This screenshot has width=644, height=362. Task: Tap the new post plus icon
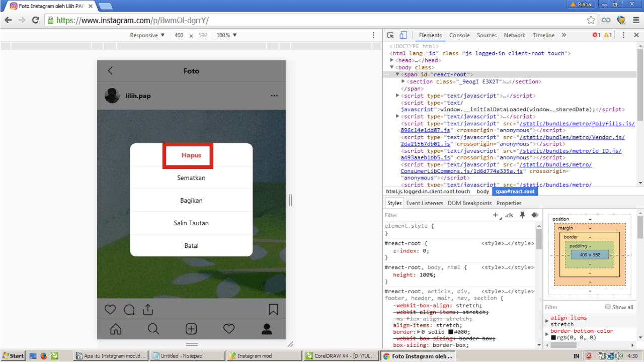coord(191,329)
